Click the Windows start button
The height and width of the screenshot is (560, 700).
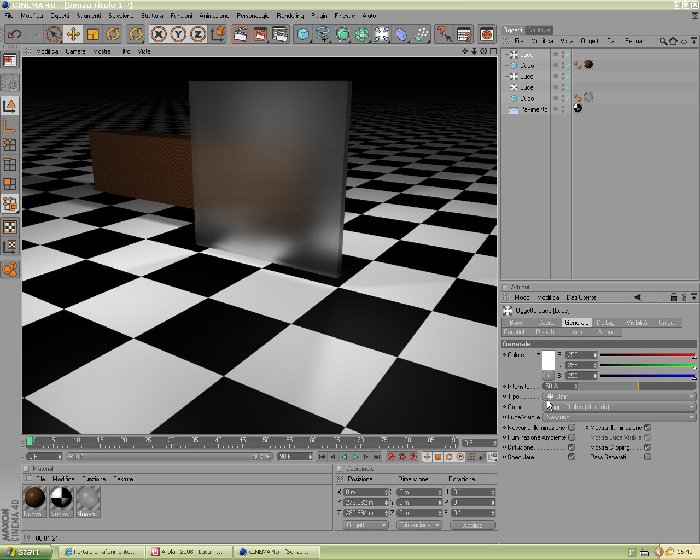point(25,552)
